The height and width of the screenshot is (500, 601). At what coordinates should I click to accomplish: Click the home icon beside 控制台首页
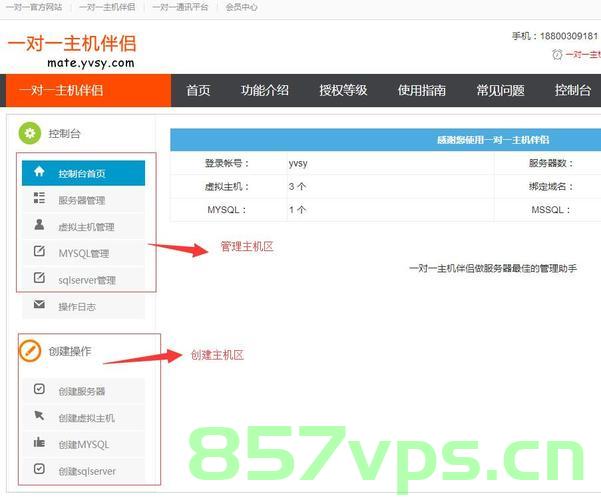pos(39,171)
